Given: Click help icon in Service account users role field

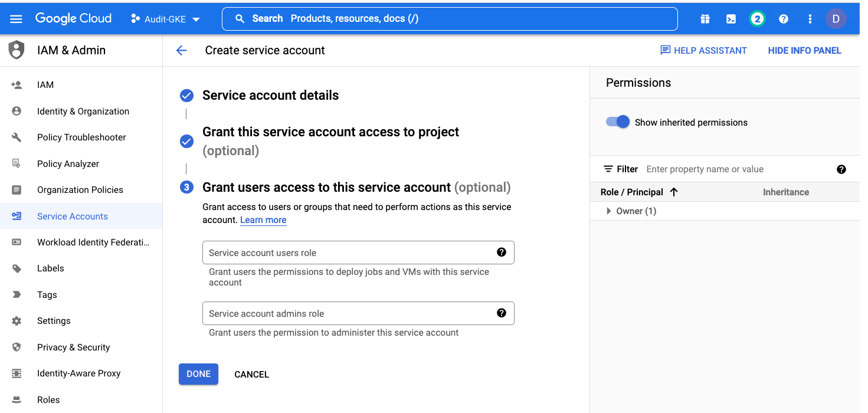Looking at the screenshot, I should coord(501,253).
